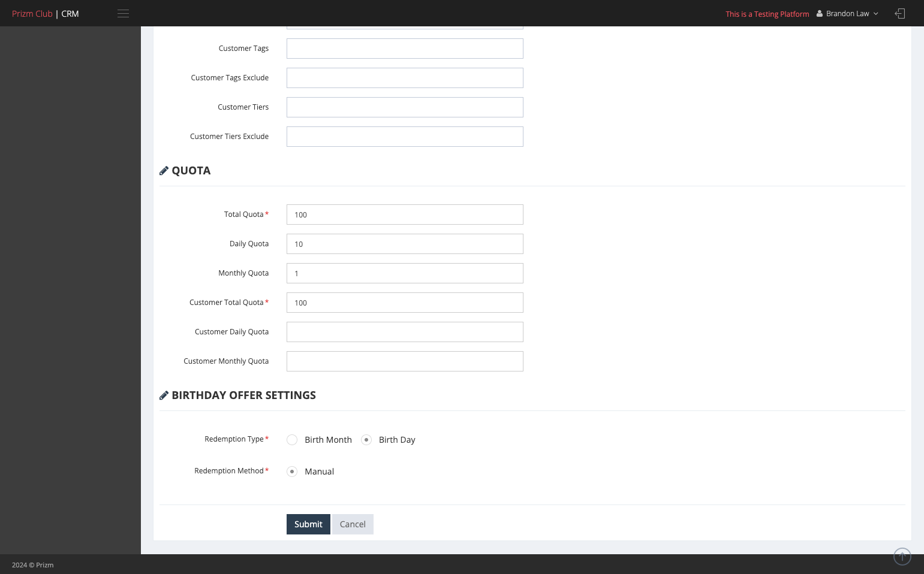
Task: Click the '2024 © Prizm' footer text
Action: 33,565
